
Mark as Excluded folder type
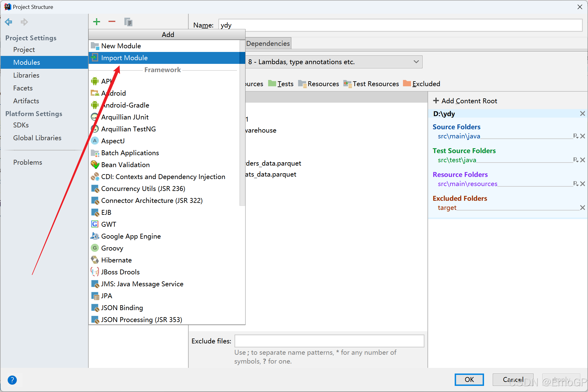point(422,84)
